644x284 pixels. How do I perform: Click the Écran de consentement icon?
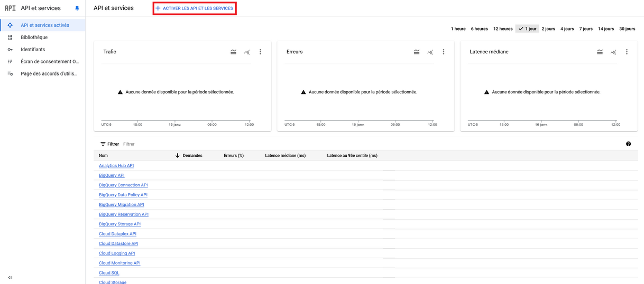[x=10, y=62]
